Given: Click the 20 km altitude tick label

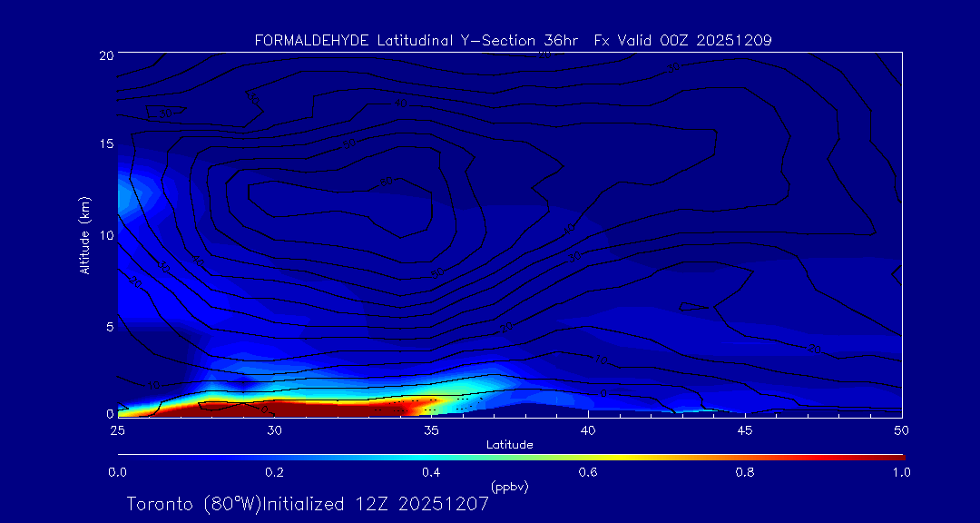Looking at the screenshot, I should pos(105,55).
